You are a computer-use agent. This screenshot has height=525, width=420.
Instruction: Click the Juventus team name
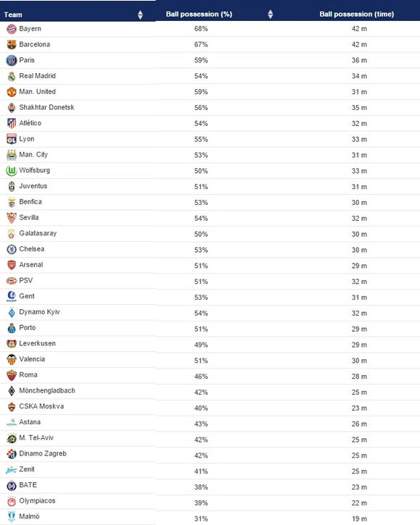coord(33,186)
